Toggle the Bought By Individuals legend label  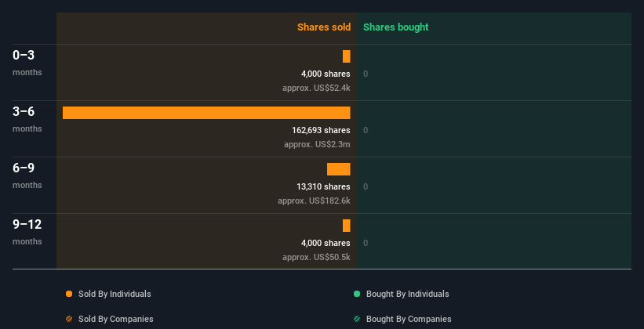click(407, 294)
